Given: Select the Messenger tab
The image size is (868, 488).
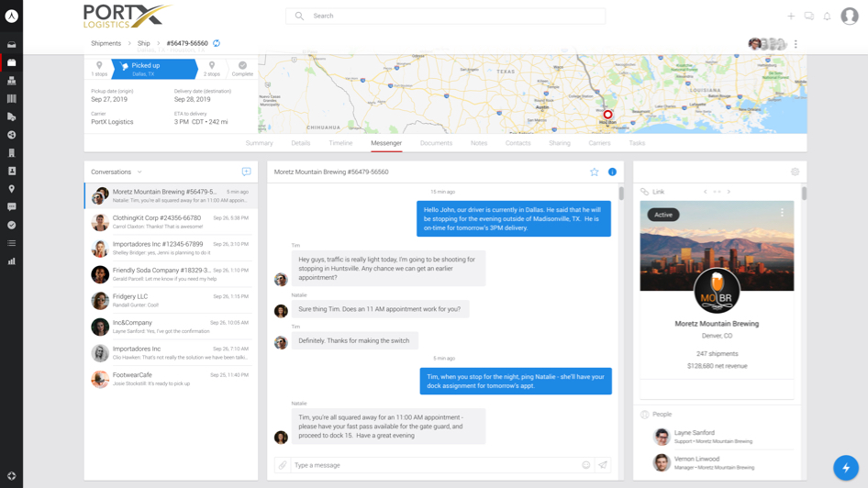Looking at the screenshot, I should coord(386,143).
